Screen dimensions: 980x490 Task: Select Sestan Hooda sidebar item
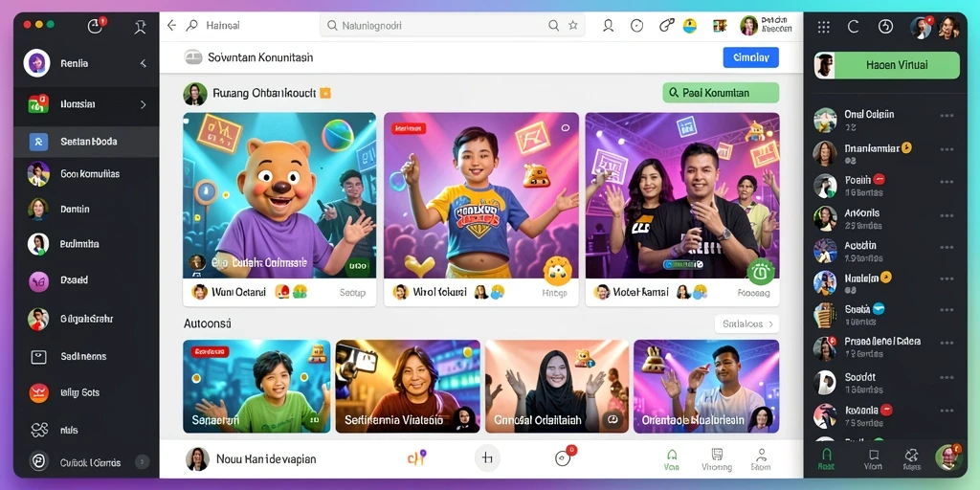87,142
